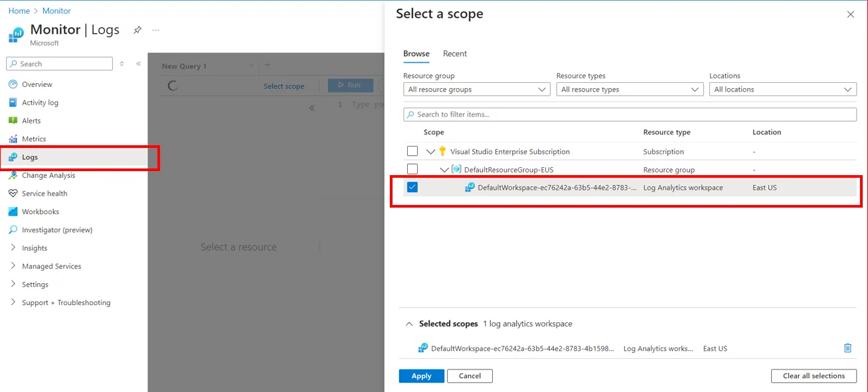Screen dimensions: 868x392
Task: Delete the selected workspace using the trash icon
Action: pos(847,348)
